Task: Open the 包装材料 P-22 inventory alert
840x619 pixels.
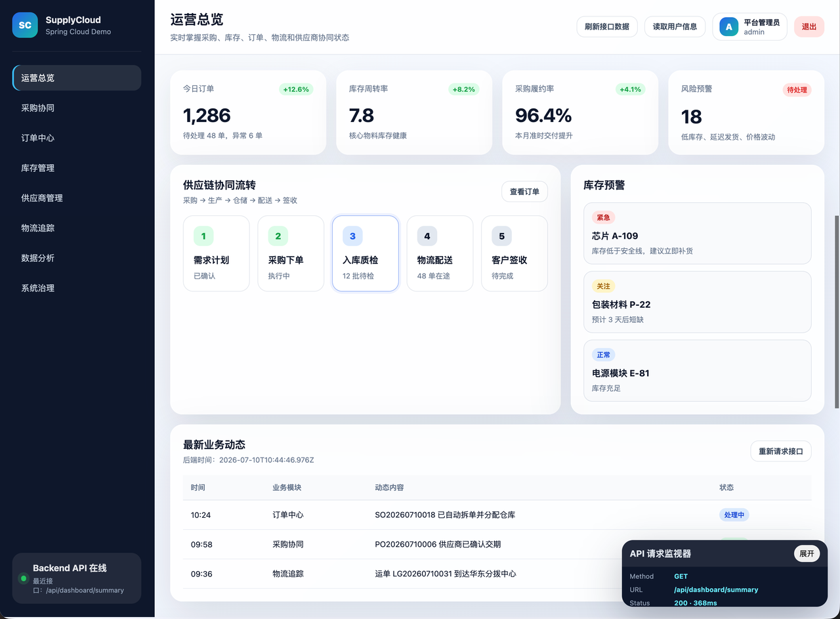Action: point(698,302)
